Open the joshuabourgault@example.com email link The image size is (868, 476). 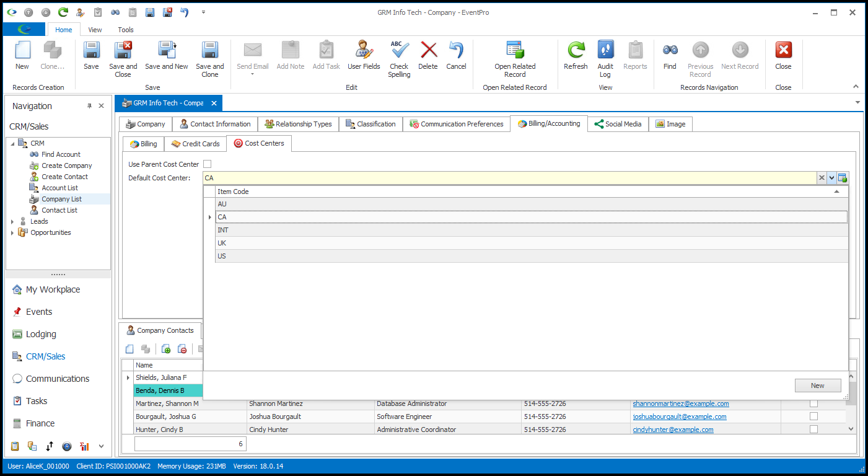click(x=679, y=416)
